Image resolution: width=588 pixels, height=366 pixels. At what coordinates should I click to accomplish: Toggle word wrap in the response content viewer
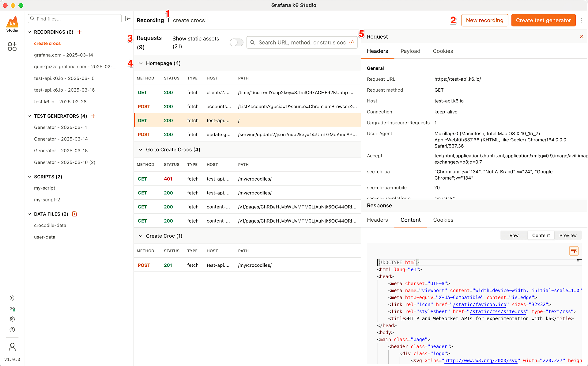pyautogui.click(x=574, y=251)
